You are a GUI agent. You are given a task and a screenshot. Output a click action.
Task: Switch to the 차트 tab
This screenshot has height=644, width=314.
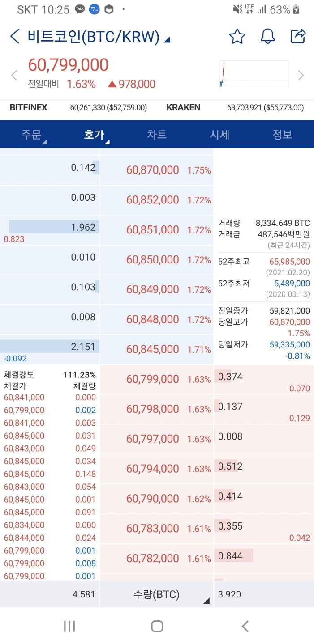point(157,135)
